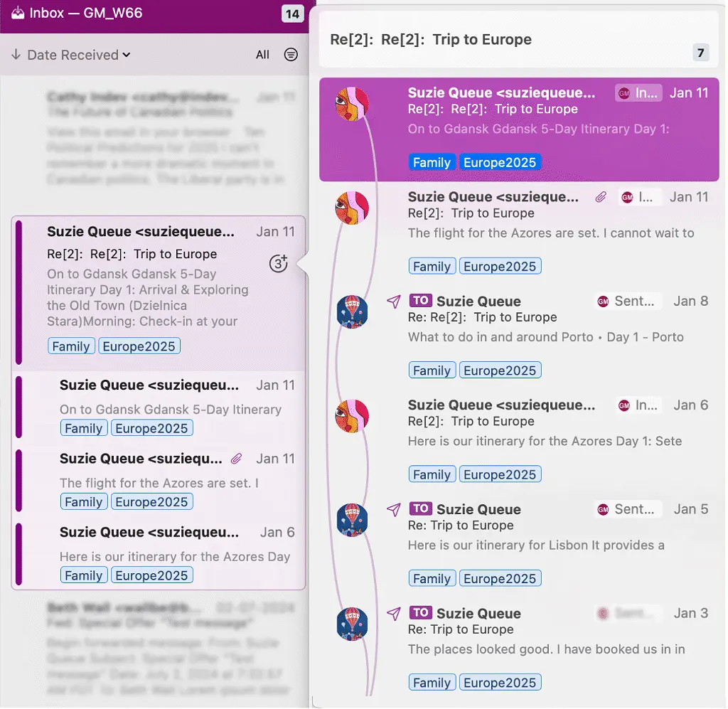The height and width of the screenshot is (709, 728).
Task: Click the reply-count badge on the selected email
Action: pyautogui.click(x=278, y=263)
